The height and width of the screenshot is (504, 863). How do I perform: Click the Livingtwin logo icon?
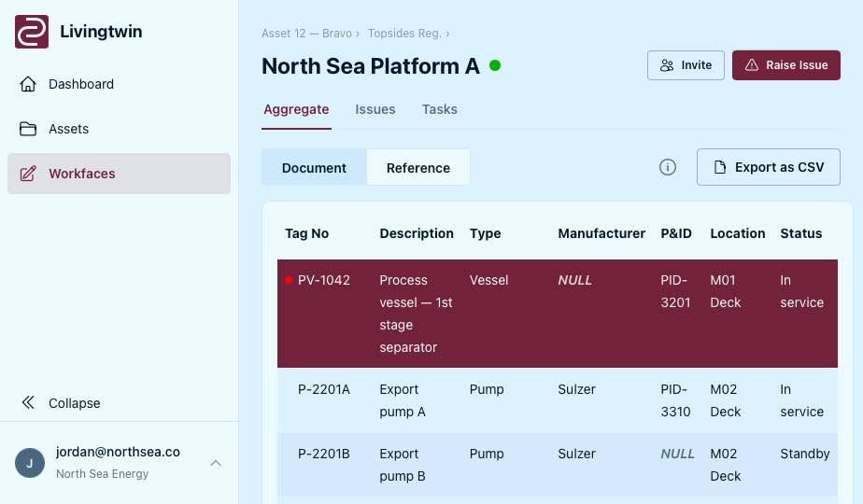[32, 32]
